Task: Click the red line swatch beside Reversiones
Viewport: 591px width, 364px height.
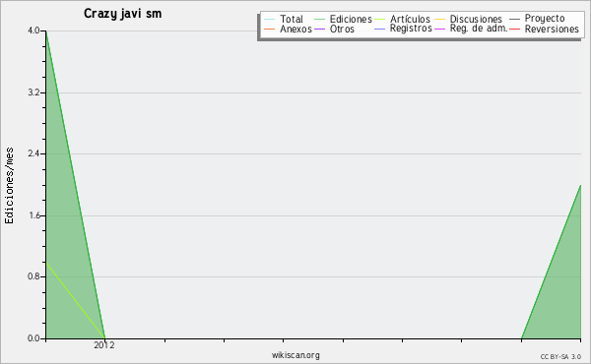Action: coord(514,29)
